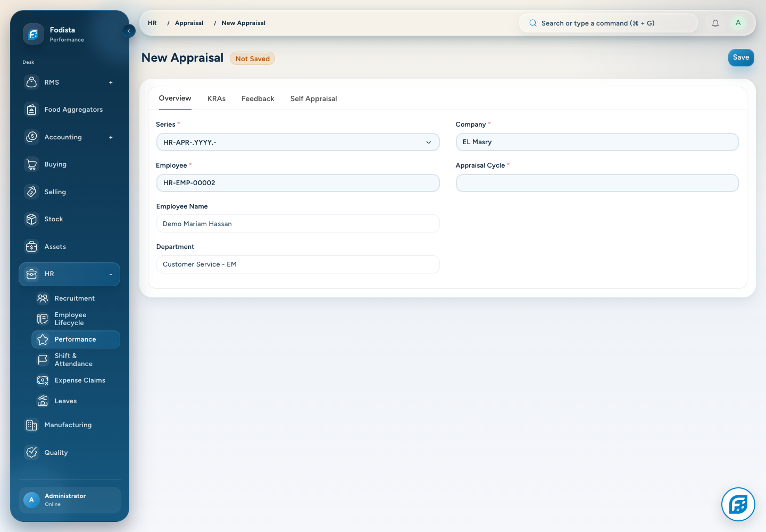Image resolution: width=766 pixels, height=532 pixels.
Task: Collapse the HR menu with minus
Action: [x=111, y=275]
